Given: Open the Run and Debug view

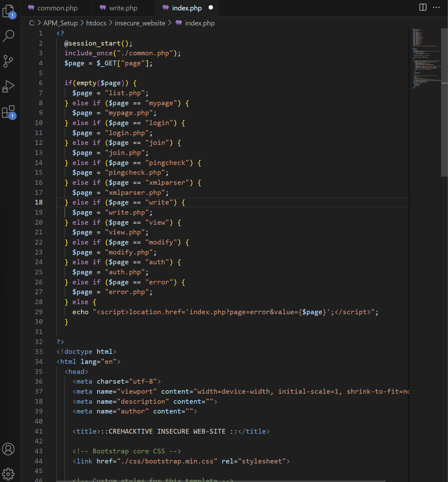Looking at the screenshot, I should coord(8,86).
